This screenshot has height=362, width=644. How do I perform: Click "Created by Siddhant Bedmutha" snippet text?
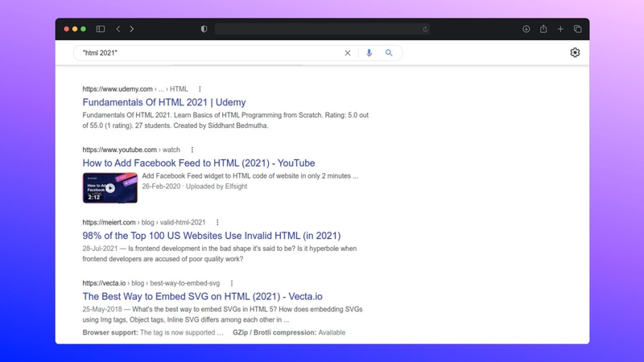(x=221, y=125)
